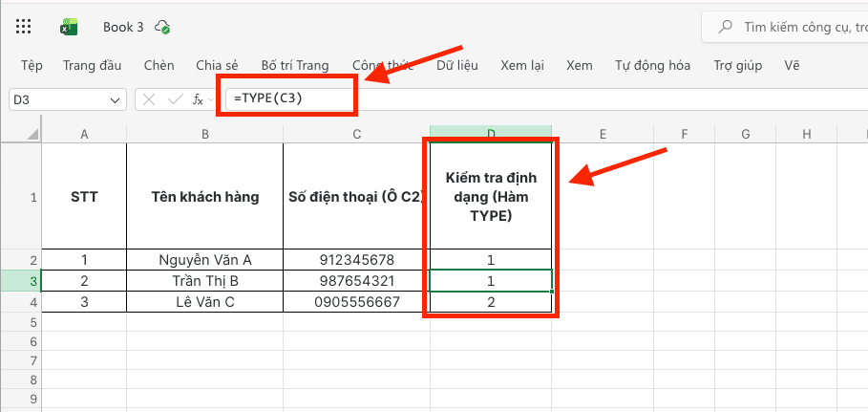Select column E header
The height and width of the screenshot is (412, 868).
pyautogui.click(x=603, y=134)
